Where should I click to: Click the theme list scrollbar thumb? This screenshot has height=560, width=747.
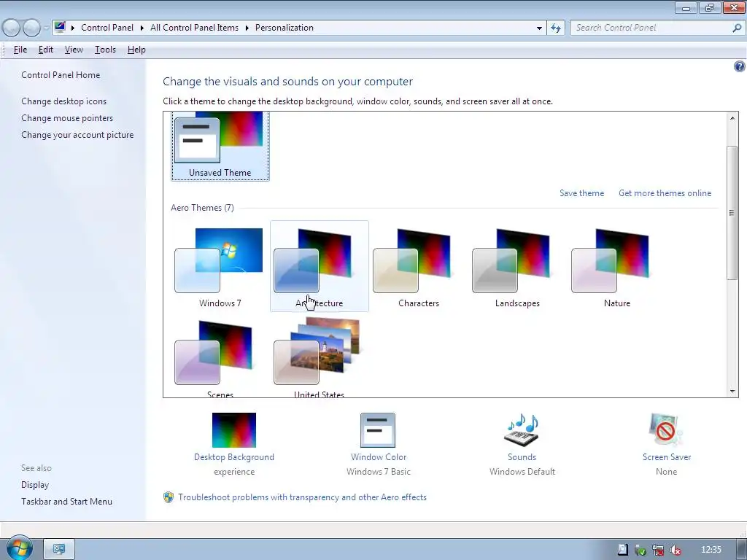732,212
